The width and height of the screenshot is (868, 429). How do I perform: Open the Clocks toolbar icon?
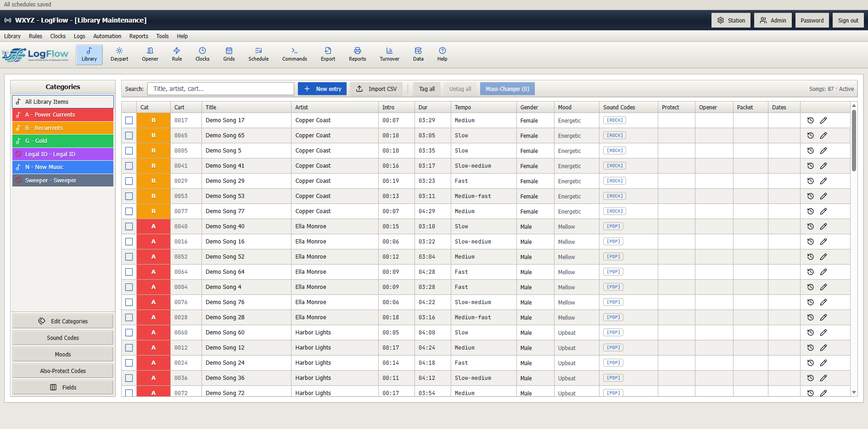(x=202, y=54)
